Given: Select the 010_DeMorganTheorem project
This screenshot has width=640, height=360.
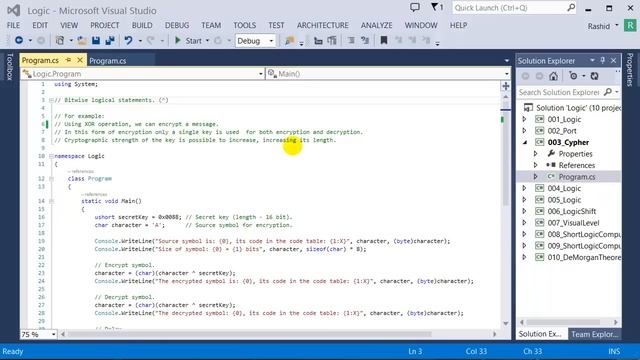Looking at the screenshot, I should click(x=584, y=257).
